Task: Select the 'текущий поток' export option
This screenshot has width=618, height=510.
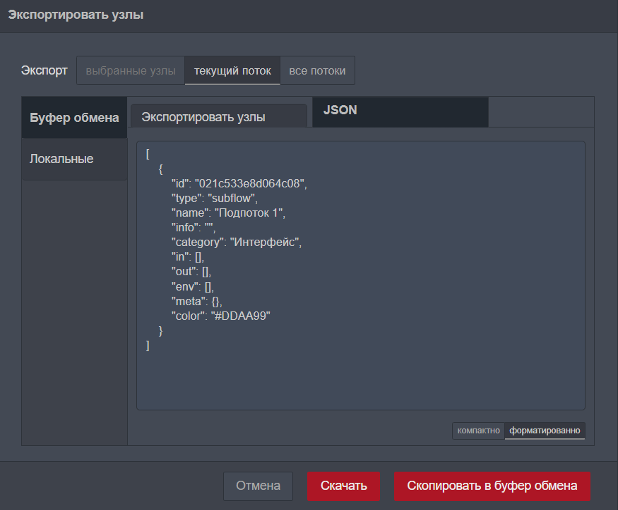Action: coord(232,71)
